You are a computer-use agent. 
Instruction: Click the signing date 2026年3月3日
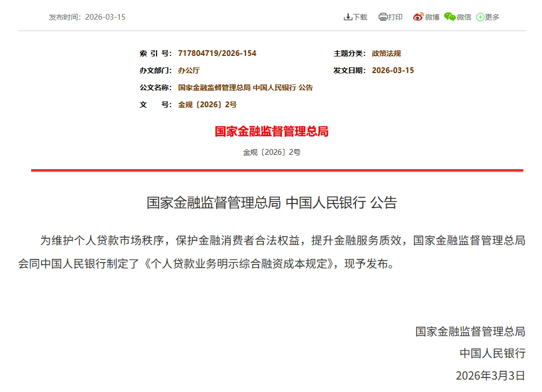(490, 375)
